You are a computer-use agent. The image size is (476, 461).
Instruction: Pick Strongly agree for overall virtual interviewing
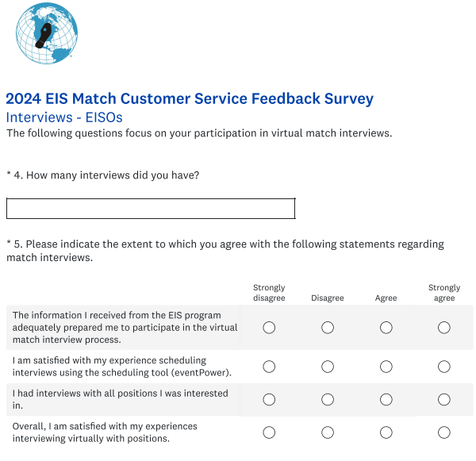(444, 432)
